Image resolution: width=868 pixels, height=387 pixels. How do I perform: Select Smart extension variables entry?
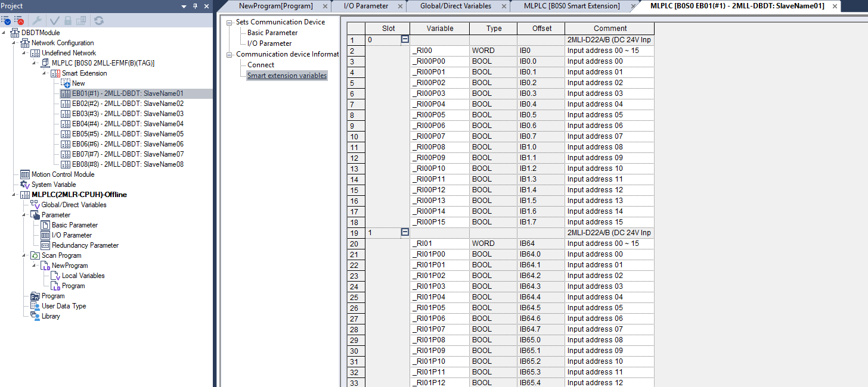pyautogui.click(x=287, y=76)
